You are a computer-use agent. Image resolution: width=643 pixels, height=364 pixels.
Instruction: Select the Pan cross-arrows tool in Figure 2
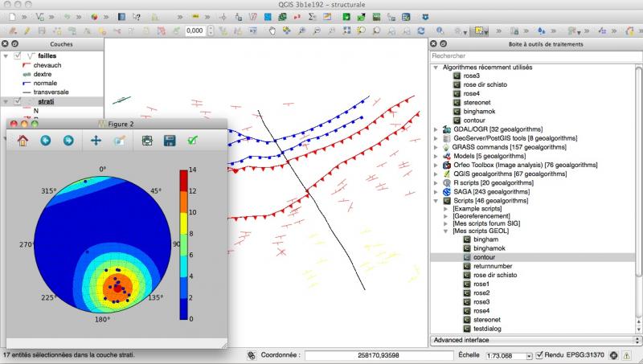tap(96, 141)
